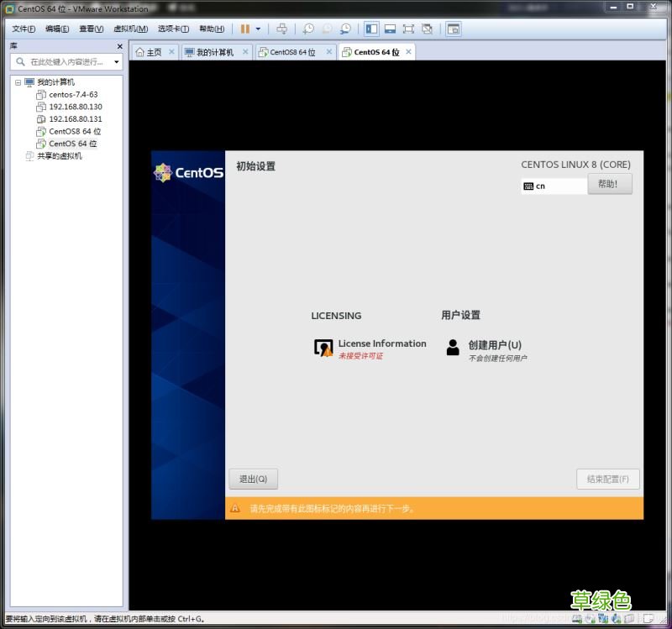Collapse the 我的计算机 tree node
This screenshot has width=672, height=629.
(x=18, y=82)
